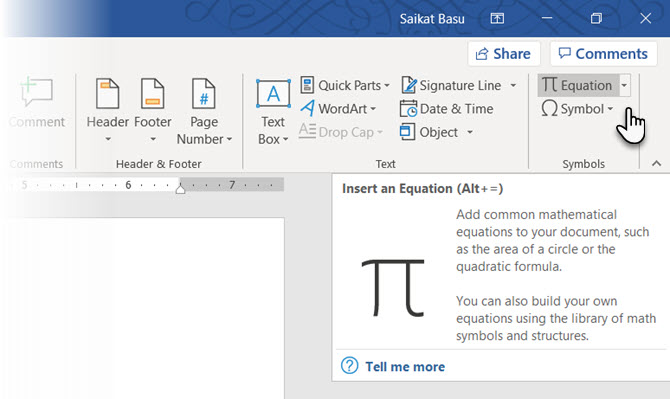
Task: Collapse the ribbon with the chevron
Action: point(657,164)
